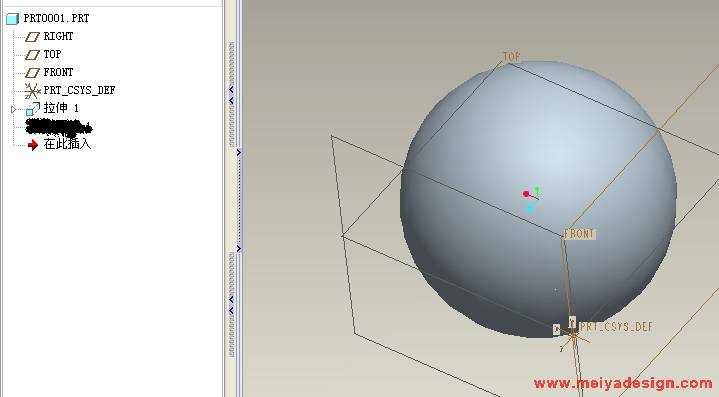Click the TOP plane label in viewport

pyautogui.click(x=511, y=57)
